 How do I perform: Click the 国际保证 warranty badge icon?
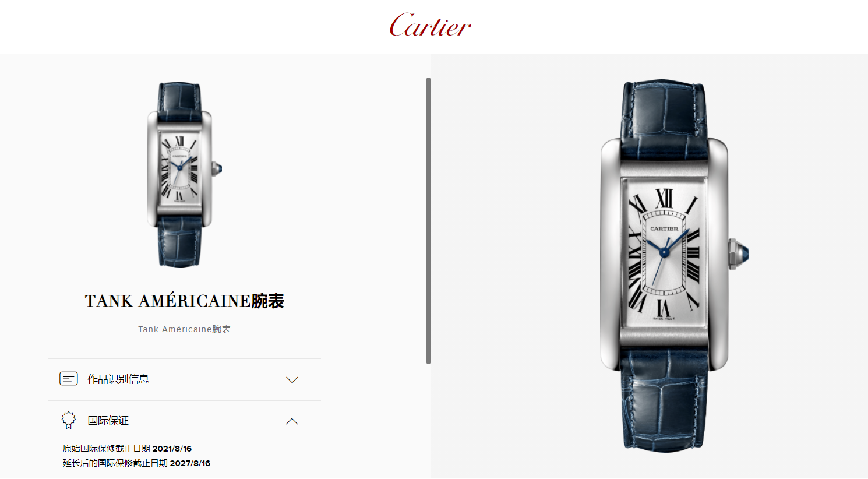[69, 420]
